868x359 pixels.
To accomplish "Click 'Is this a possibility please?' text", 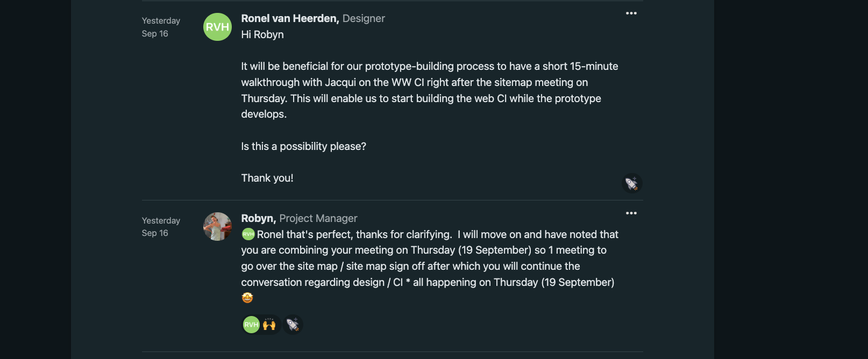I will click(303, 146).
